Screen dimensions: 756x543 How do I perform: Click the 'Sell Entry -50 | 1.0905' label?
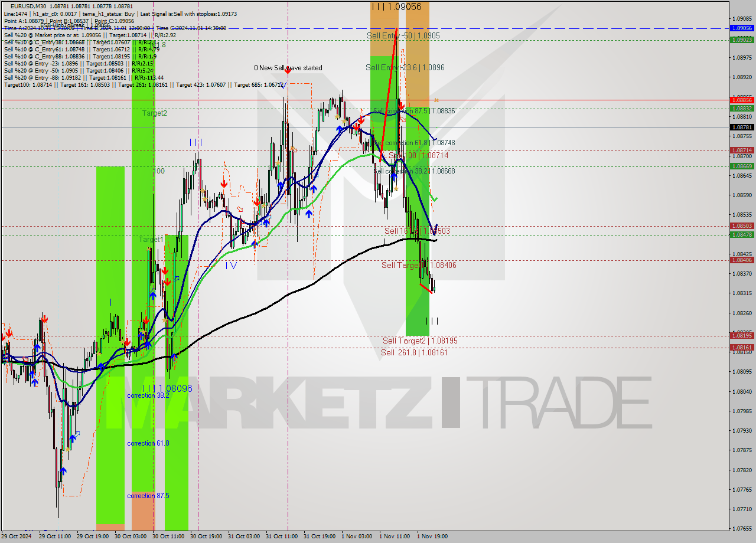(x=403, y=35)
